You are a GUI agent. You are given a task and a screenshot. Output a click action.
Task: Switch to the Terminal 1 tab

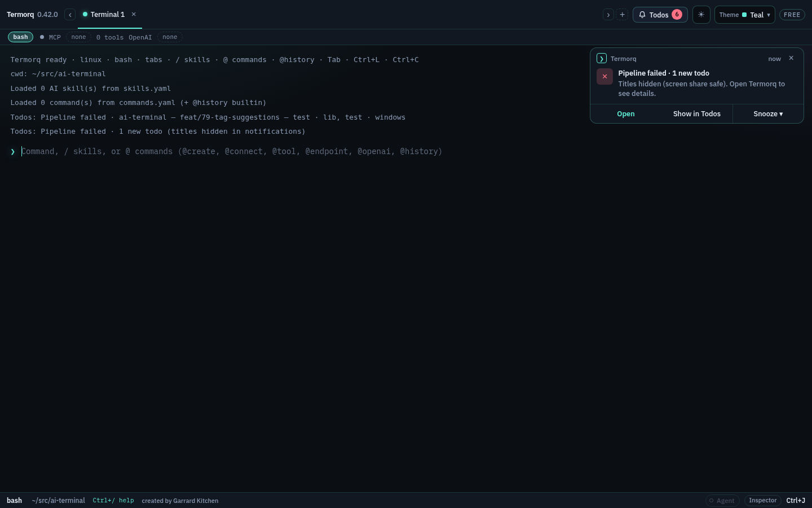tap(107, 15)
